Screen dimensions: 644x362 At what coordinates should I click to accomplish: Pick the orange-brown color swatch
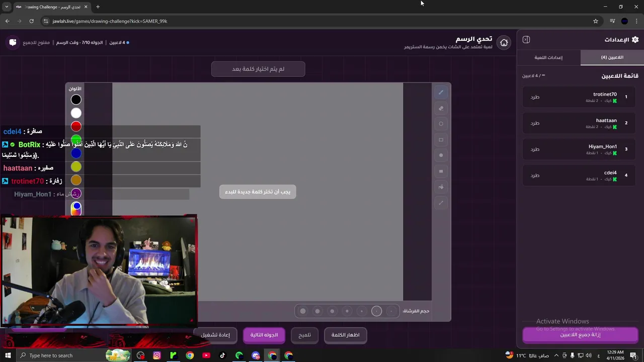(76, 180)
